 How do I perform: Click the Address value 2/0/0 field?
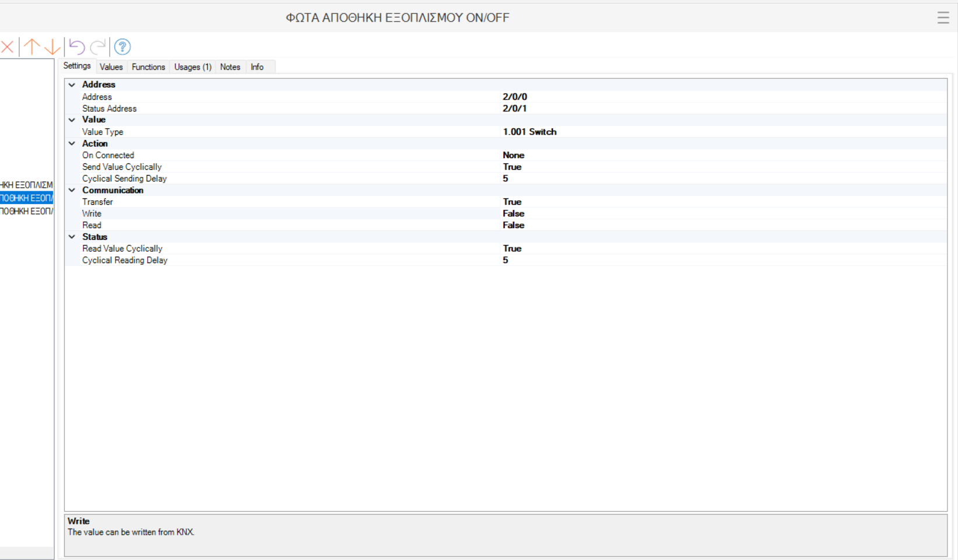tap(515, 97)
